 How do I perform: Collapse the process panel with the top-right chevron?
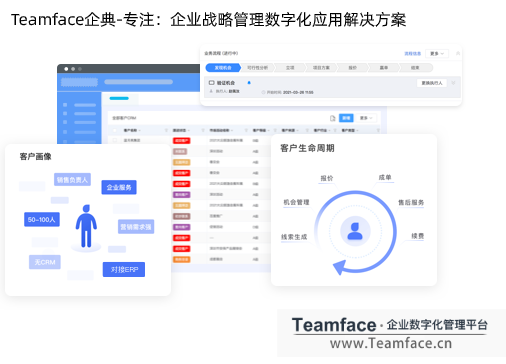point(458,53)
